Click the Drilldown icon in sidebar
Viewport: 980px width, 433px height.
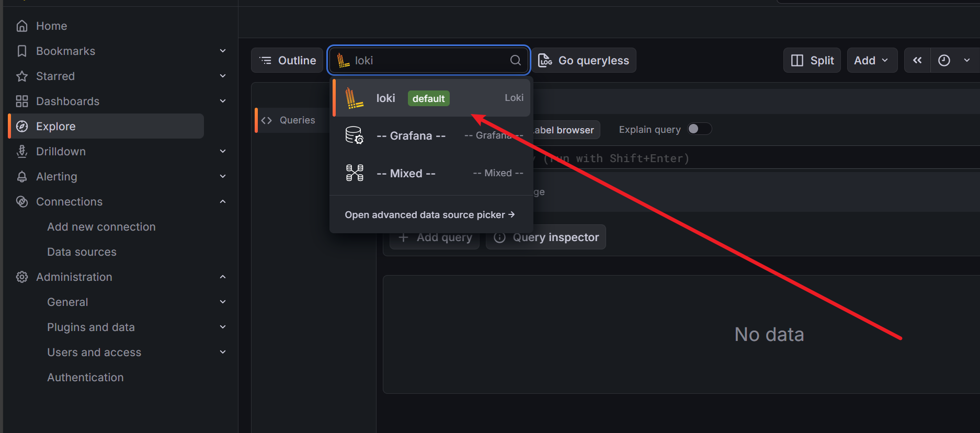click(x=22, y=151)
